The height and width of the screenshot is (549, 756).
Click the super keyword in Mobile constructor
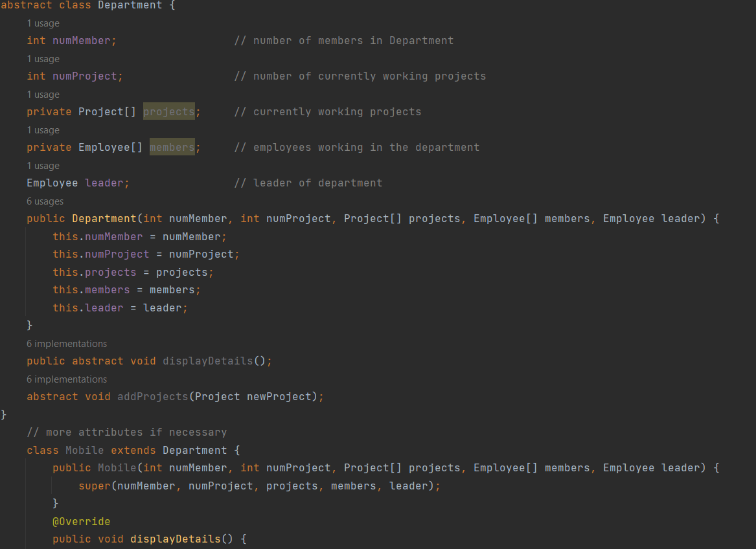click(93, 486)
